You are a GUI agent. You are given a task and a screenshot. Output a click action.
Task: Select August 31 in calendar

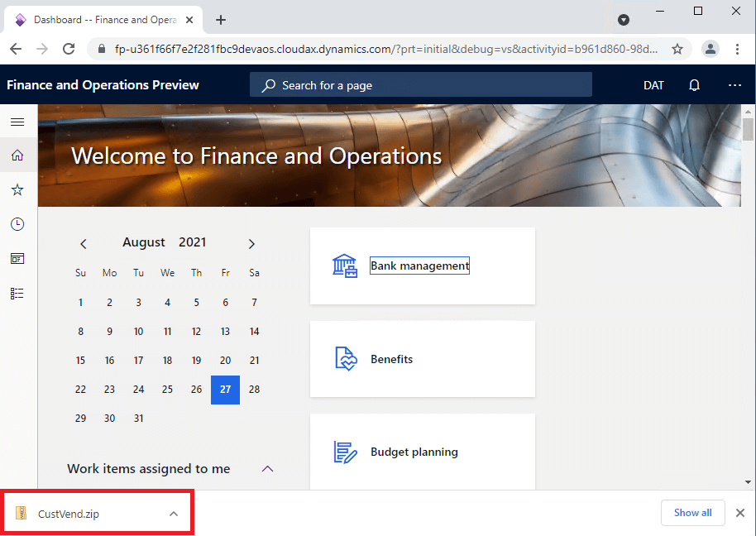(x=138, y=419)
